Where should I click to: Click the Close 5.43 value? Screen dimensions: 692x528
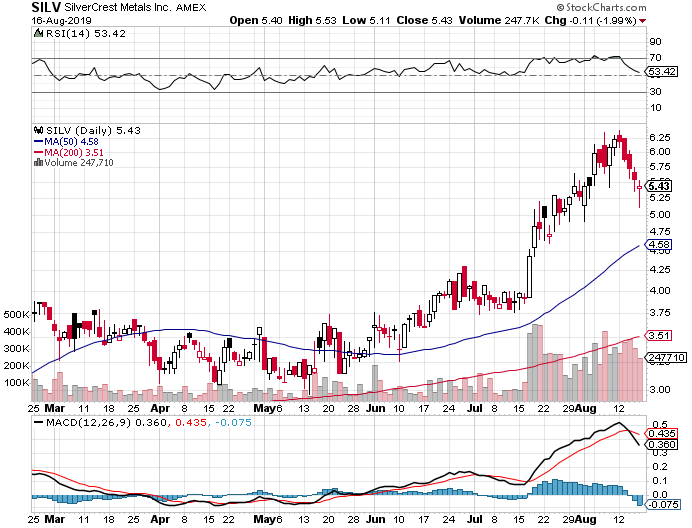(425, 20)
